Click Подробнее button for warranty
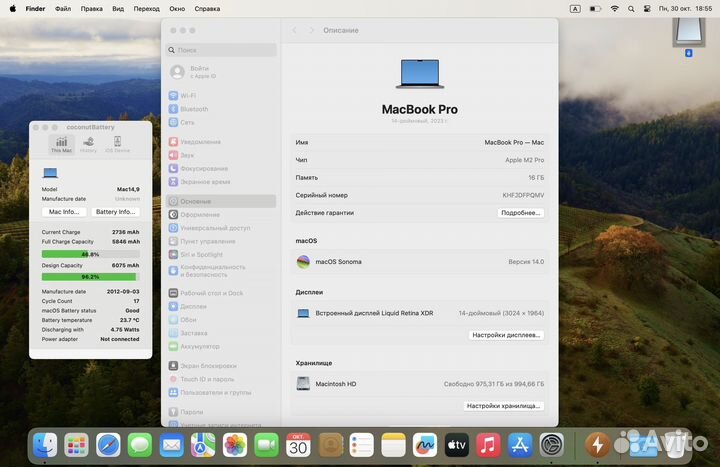The width and height of the screenshot is (720, 467). 520,213
